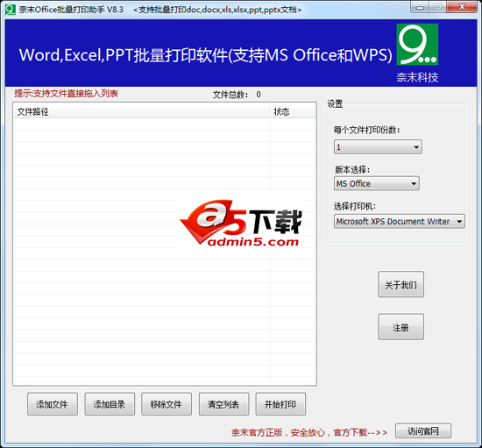The image size is (482, 448).
Task: Click the 文件路径 column header
Action: 141,111
